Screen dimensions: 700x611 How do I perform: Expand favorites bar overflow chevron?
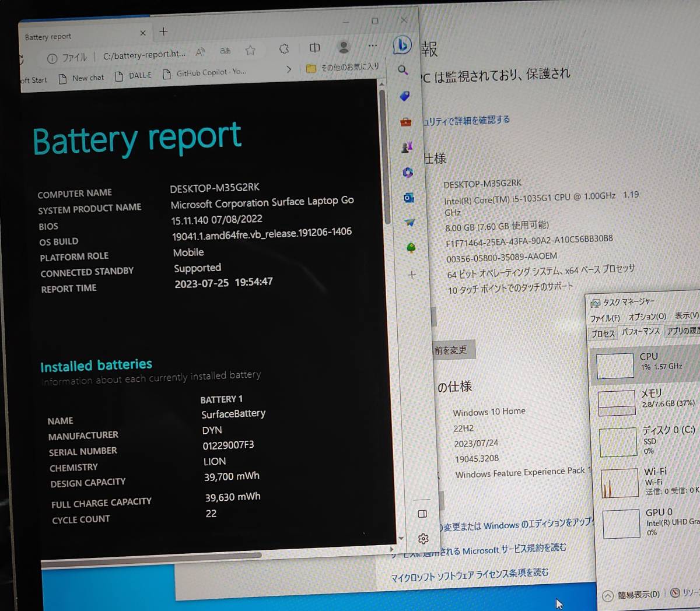(x=288, y=69)
